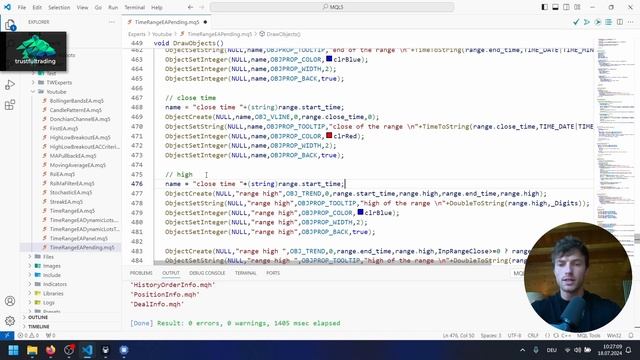Image resolution: width=640 pixels, height=360 pixels.
Task: Open the Manage gear icon
Action: coord(10,320)
